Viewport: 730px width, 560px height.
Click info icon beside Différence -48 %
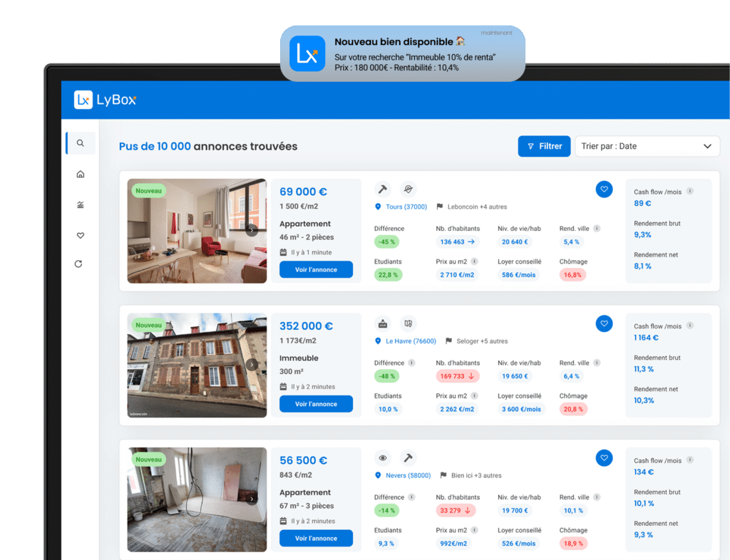pyautogui.click(x=411, y=363)
